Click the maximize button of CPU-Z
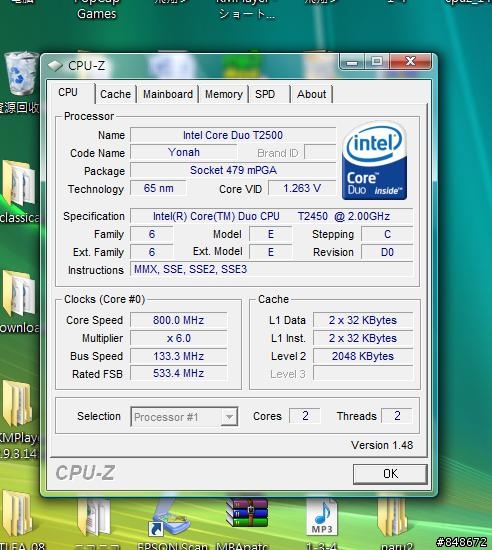 pyautogui.click(x=377, y=62)
